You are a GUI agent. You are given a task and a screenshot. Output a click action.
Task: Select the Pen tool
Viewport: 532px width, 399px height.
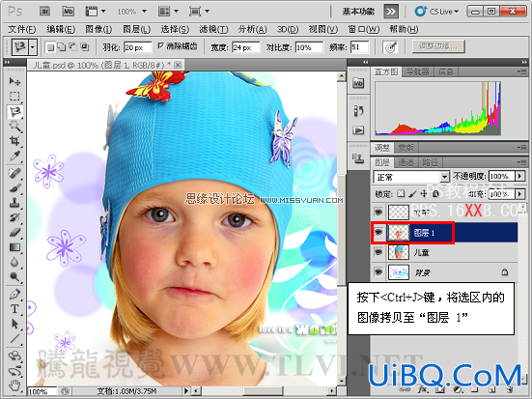[14, 294]
